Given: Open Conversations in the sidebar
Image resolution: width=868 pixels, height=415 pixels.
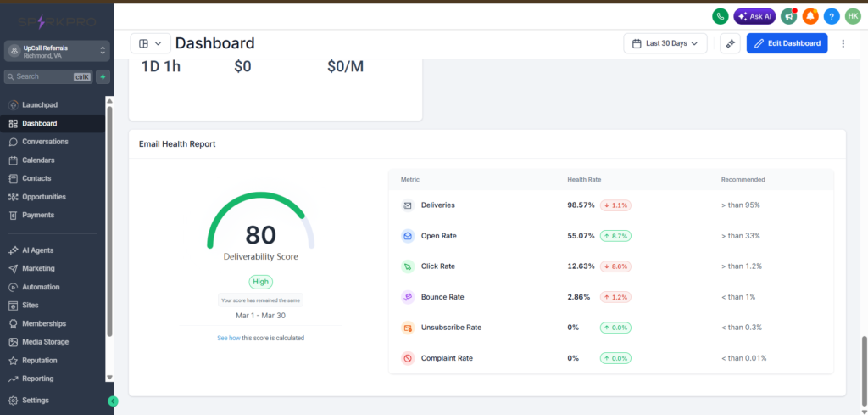Looking at the screenshot, I should click(x=45, y=142).
